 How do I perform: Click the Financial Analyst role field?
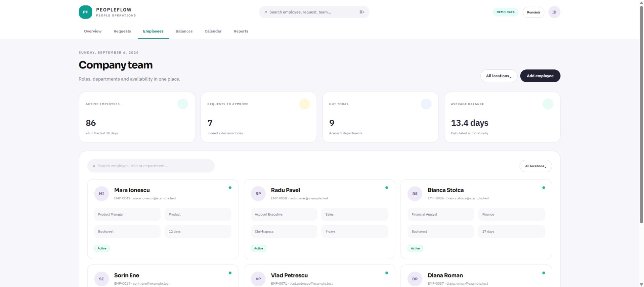pos(441,215)
